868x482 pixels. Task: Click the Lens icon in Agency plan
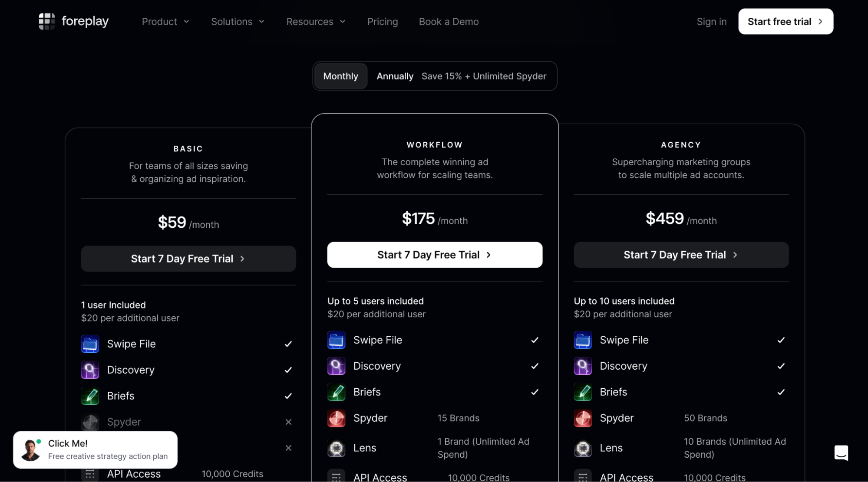click(583, 448)
